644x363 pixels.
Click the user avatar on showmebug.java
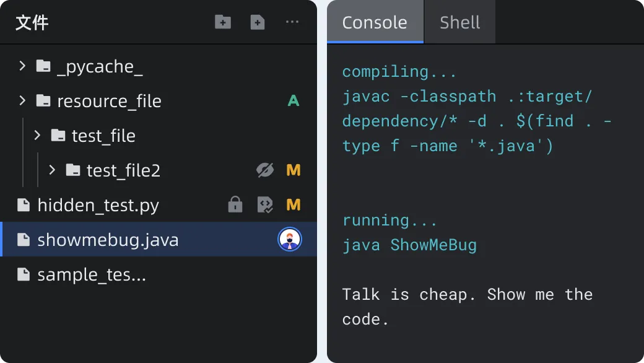coord(289,240)
